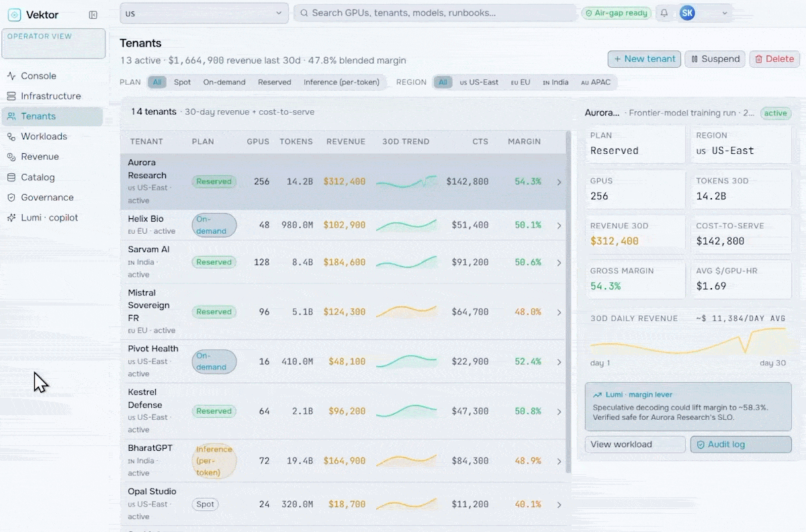Click the SK user avatar
The height and width of the screenshot is (532, 806).
point(687,13)
